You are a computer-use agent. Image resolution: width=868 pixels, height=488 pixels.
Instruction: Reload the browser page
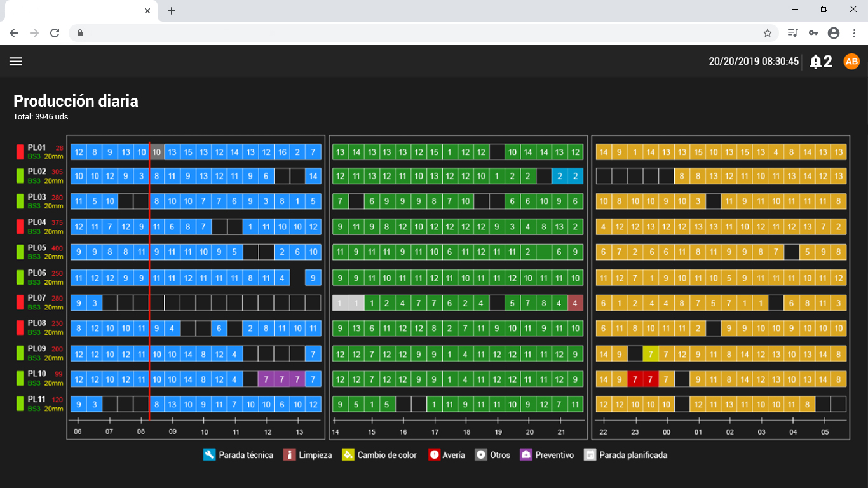point(55,33)
